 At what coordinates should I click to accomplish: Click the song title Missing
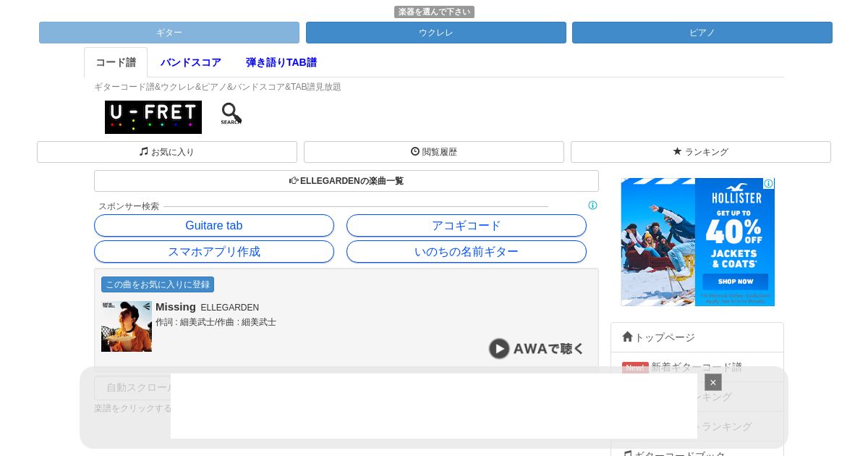pos(176,307)
